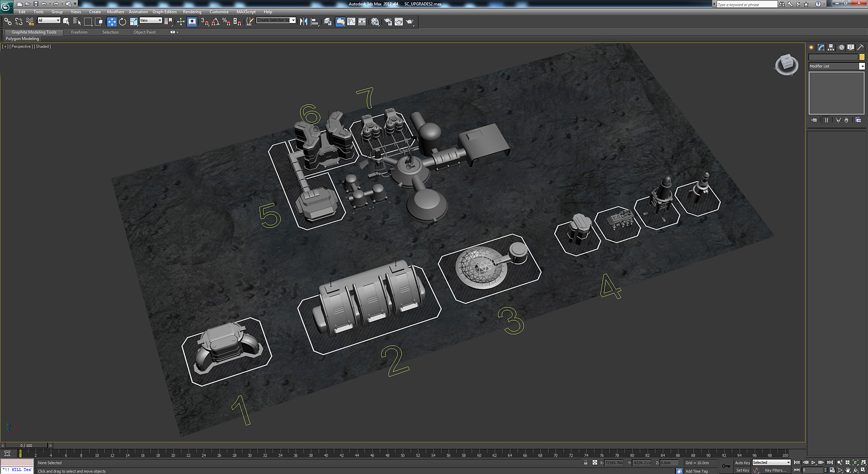Switch to the Create panel icon

click(811, 47)
